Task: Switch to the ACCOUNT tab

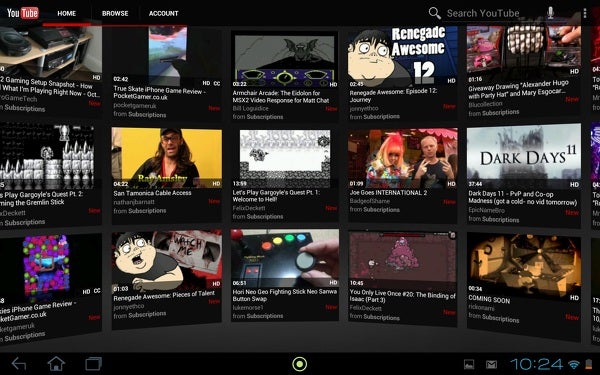Action: (x=163, y=13)
